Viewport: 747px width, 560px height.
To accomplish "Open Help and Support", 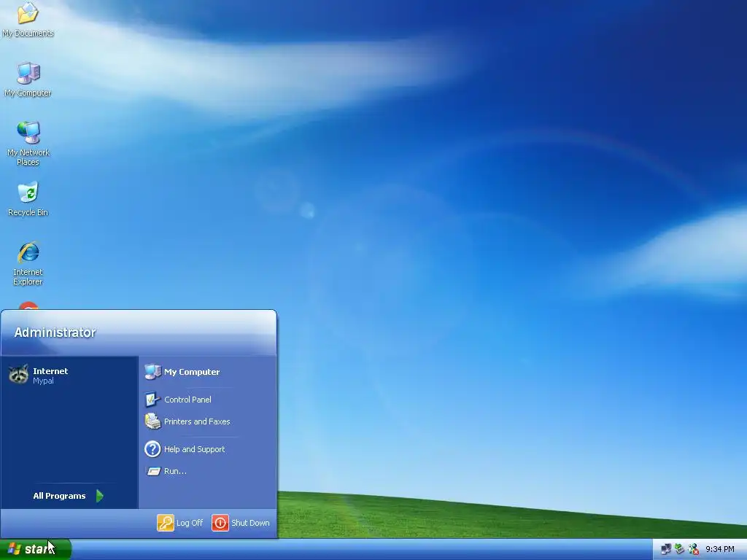I will (185, 449).
